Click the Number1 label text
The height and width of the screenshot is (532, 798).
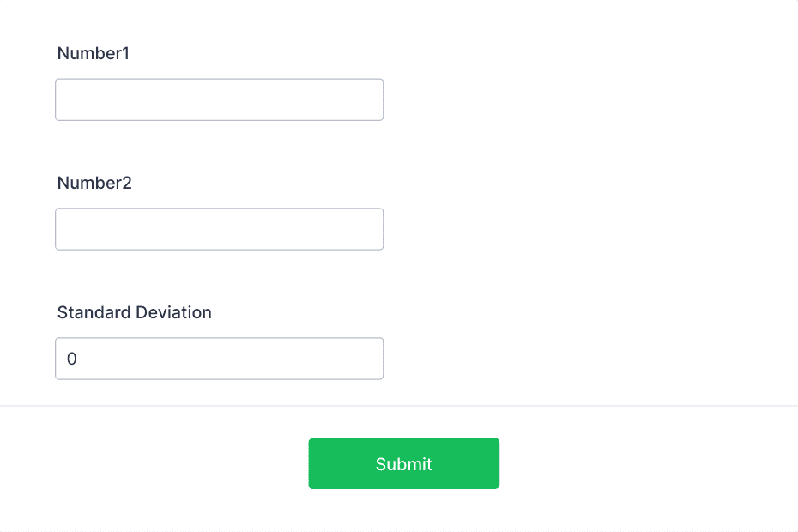click(93, 53)
